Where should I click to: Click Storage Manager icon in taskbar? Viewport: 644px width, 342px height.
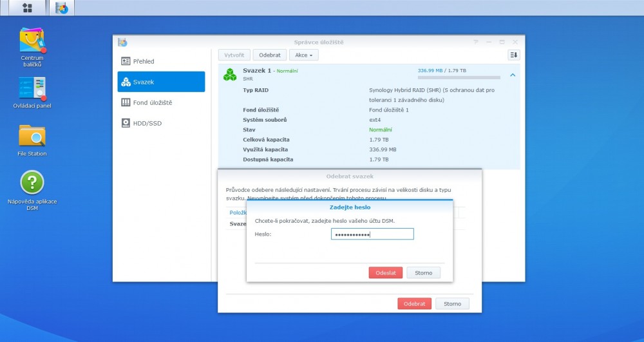pos(62,8)
